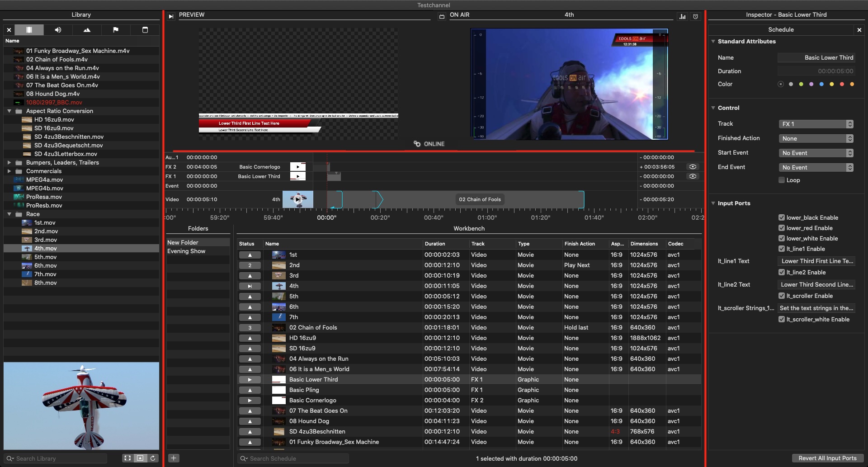This screenshot has width=868, height=467.
Task: Click the skip-to-next icon beside PREVIEW
Action: 171,16
